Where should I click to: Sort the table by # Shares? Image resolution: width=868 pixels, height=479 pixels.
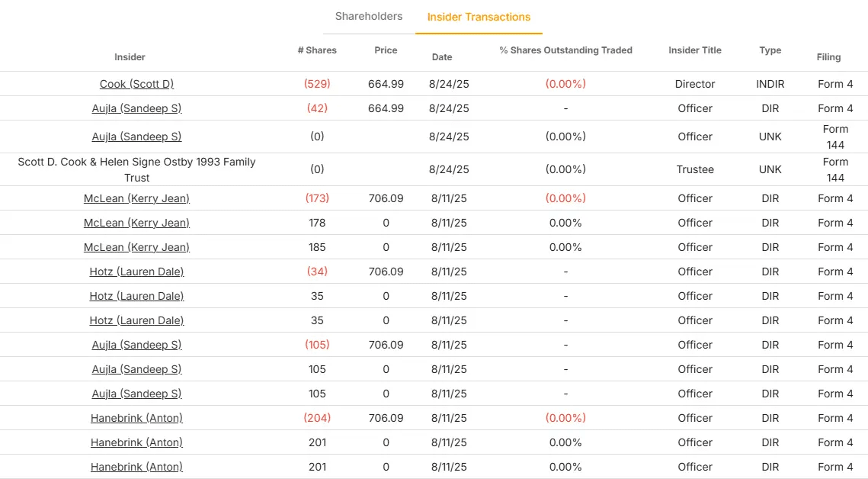(x=317, y=50)
